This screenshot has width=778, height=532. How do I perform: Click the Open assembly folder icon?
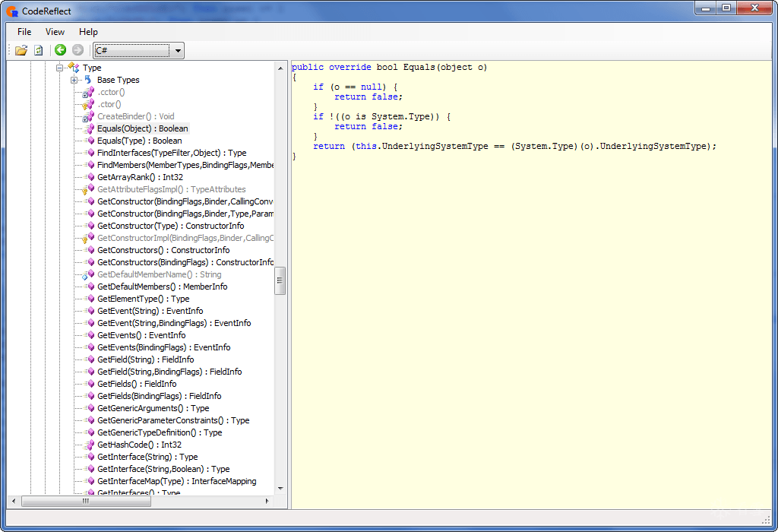(21, 50)
